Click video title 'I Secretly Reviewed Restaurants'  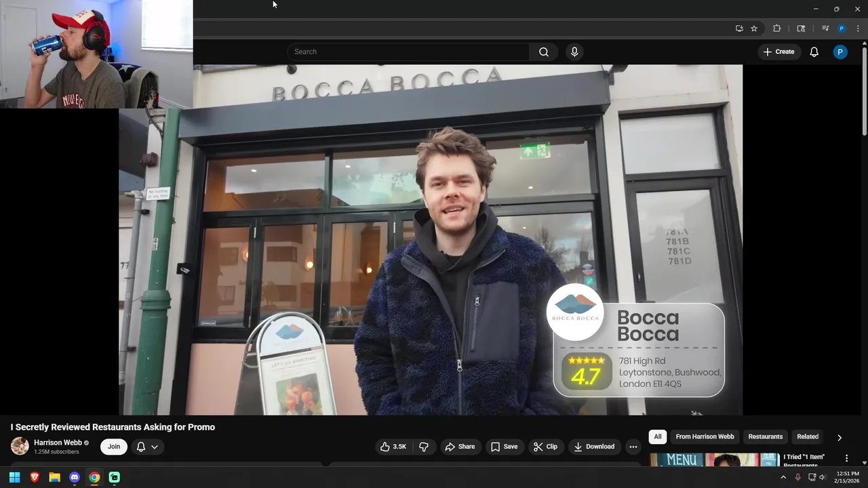click(113, 427)
